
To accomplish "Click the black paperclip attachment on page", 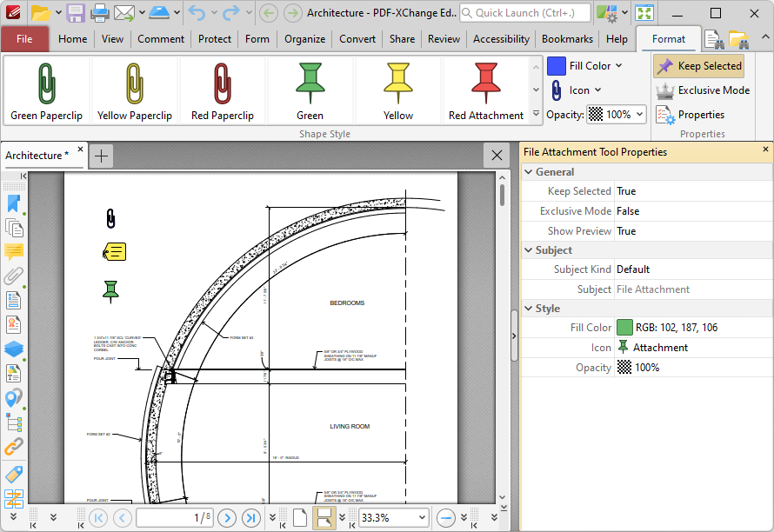I will tap(111, 218).
